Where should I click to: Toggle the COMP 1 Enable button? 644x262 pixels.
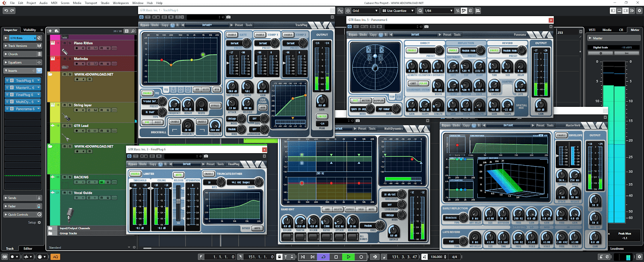(260, 35)
